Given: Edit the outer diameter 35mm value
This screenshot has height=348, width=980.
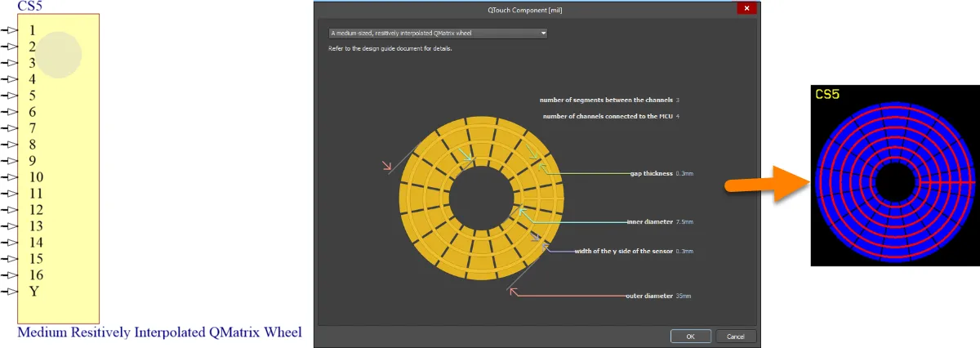Looking at the screenshot, I should 684,296.
